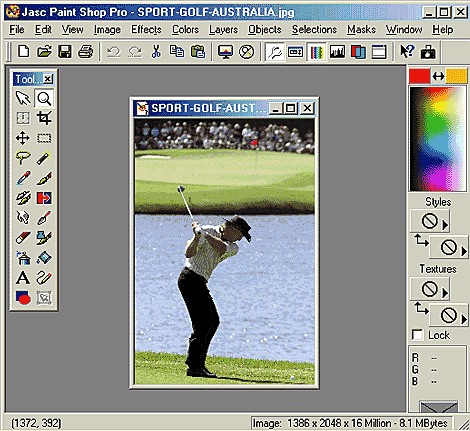The image size is (470, 431).
Task: Print using the printer toolbar icon
Action: pos(86,52)
